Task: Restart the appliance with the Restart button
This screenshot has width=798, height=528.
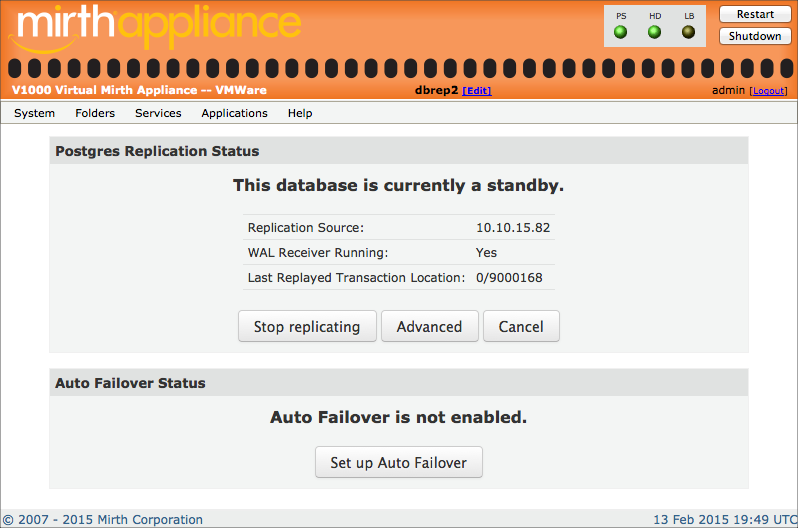Action: tap(755, 14)
